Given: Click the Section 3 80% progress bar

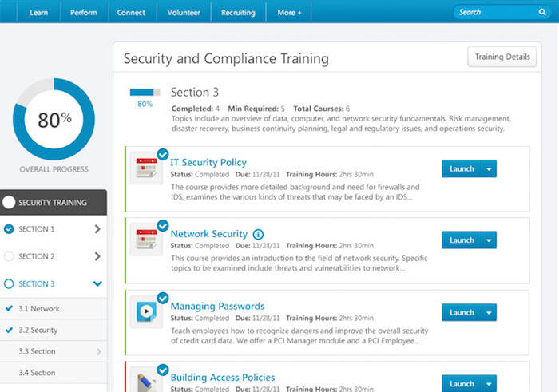Looking at the screenshot, I should pos(145,92).
